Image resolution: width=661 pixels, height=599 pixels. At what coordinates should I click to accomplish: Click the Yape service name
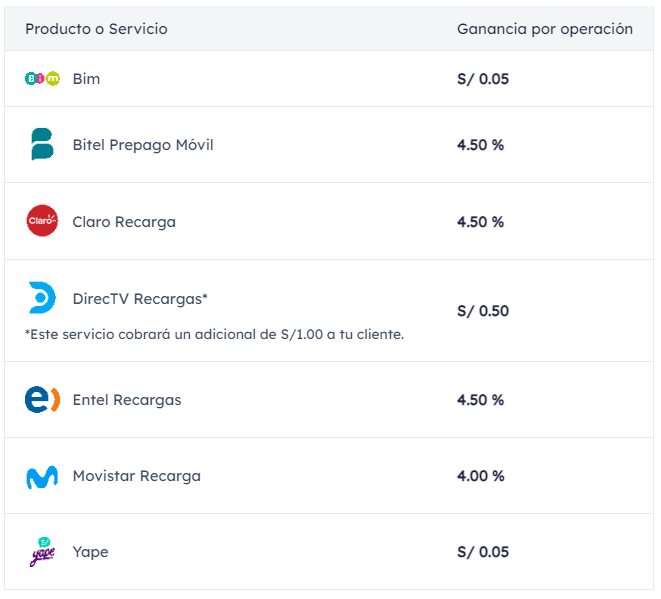coord(90,552)
